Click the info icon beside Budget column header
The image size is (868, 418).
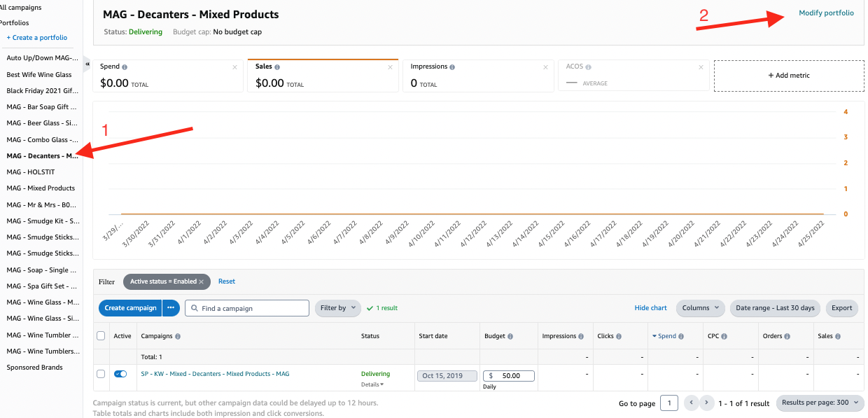pyautogui.click(x=510, y=337)
